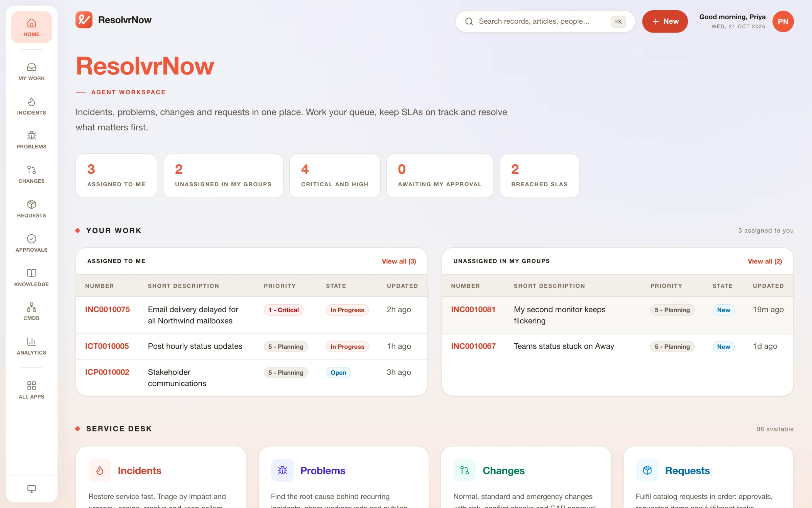
Task: Open the PN user avatar
Action: 783,21
